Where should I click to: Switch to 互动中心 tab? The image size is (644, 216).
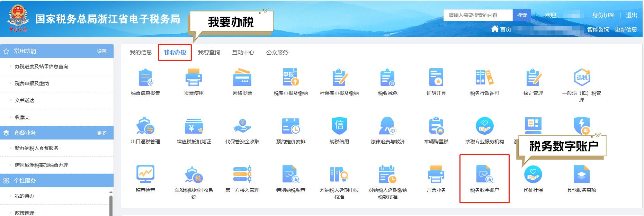[243, 52]
